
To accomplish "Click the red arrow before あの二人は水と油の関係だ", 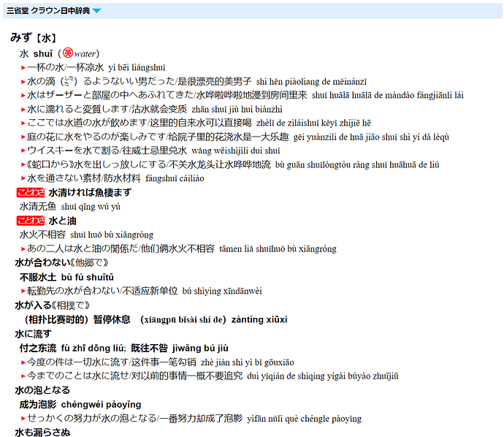I will click(23, 249).
